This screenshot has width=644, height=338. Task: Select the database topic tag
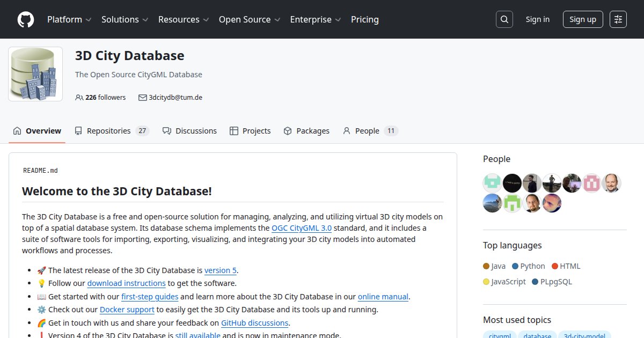(537, 334)
